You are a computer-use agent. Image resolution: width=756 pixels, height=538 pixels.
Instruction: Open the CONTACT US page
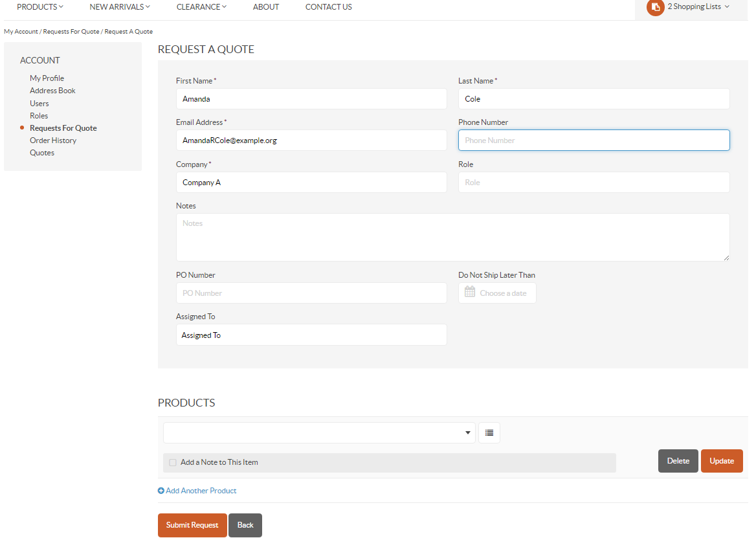pos(328,6)
